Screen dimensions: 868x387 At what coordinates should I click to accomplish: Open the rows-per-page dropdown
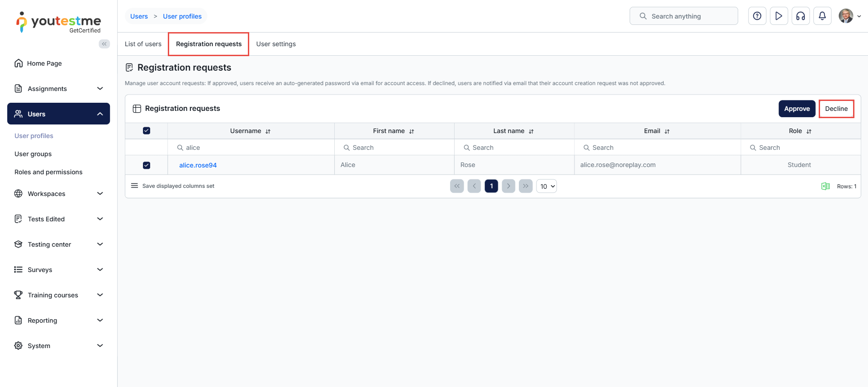click(x=546, y=186)
